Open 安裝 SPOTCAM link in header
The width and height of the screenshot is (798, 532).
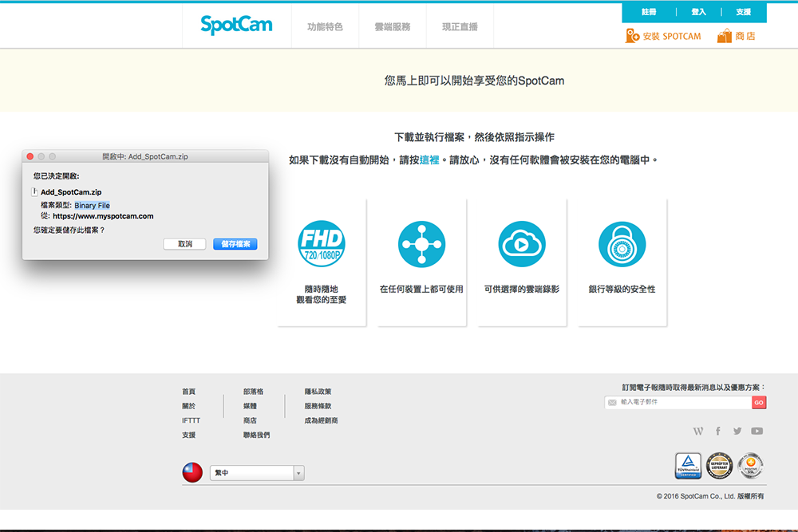coord(664,36)
